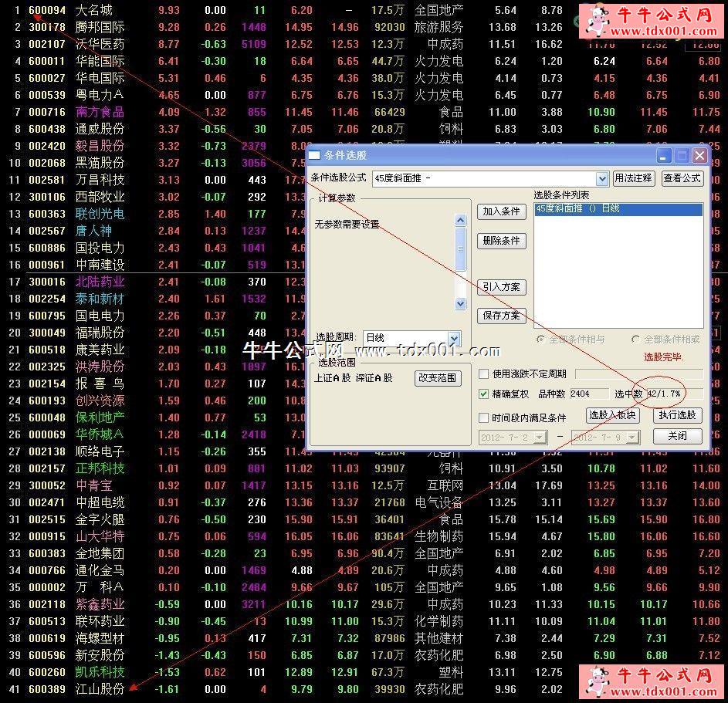Click parameter panel scroll down arrow
The image size is (728, 703).
pos(461,304)
